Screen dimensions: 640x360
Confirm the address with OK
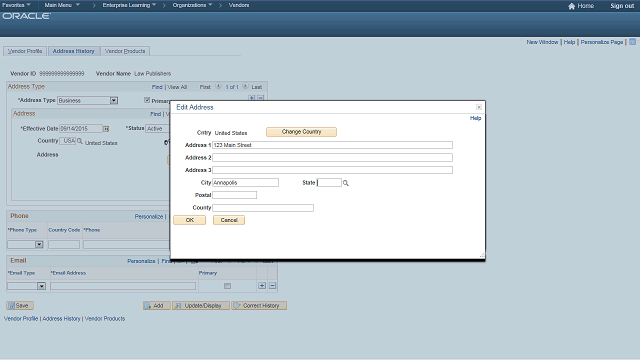(x=189, y=220)
